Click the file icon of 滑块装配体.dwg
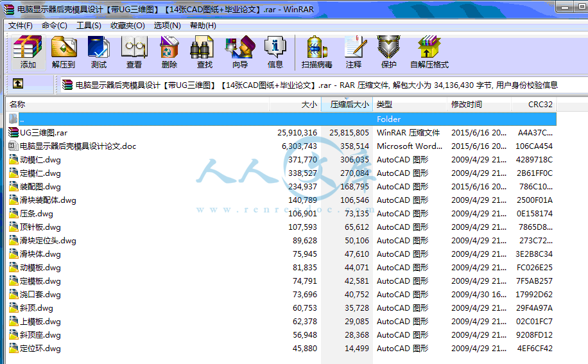This screenshot has width=588, height=364. [x=13, y=200]
